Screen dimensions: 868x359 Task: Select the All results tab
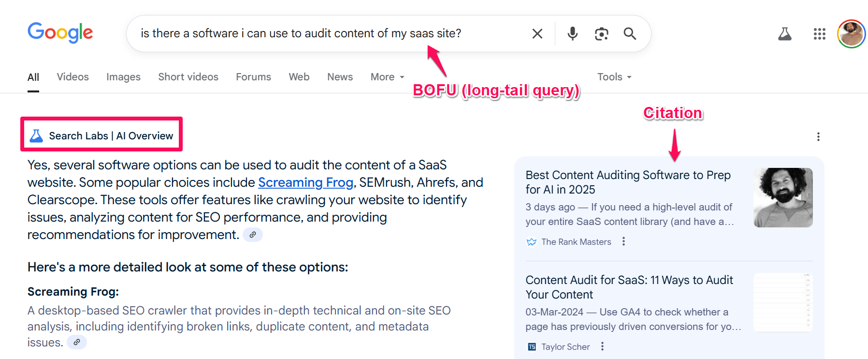tap(33, 77)
